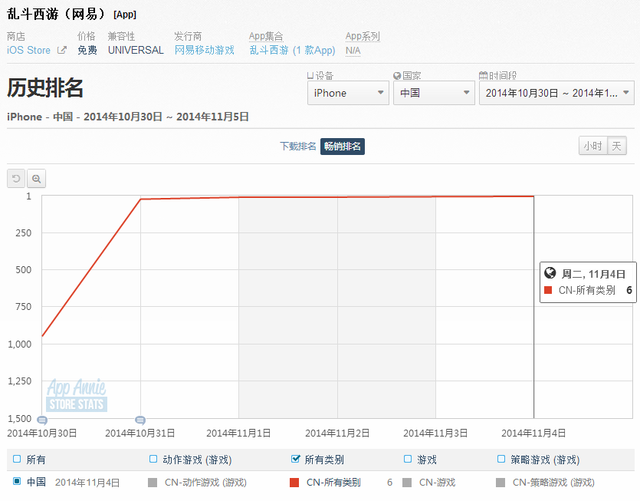Click the globe icon by the country label

click(x=397, y=75)
